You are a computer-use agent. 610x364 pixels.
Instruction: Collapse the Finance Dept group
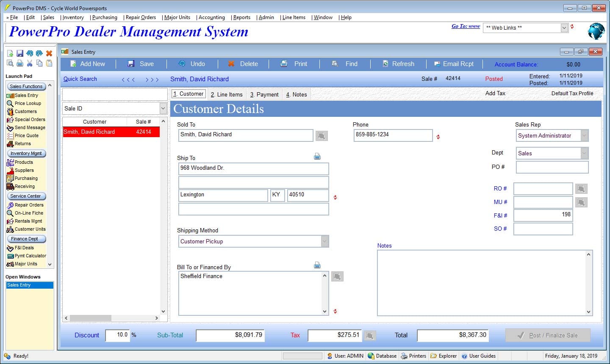pyautogui.click(x=26, y=239)
